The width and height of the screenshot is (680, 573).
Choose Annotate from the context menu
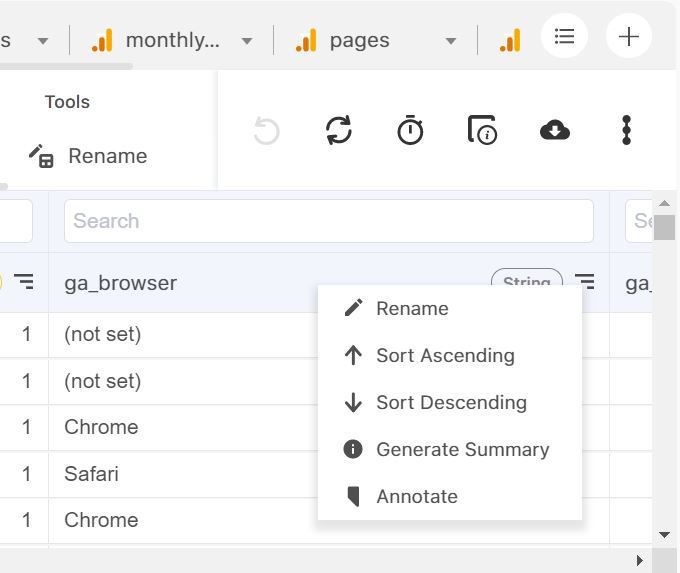point(450,496)
